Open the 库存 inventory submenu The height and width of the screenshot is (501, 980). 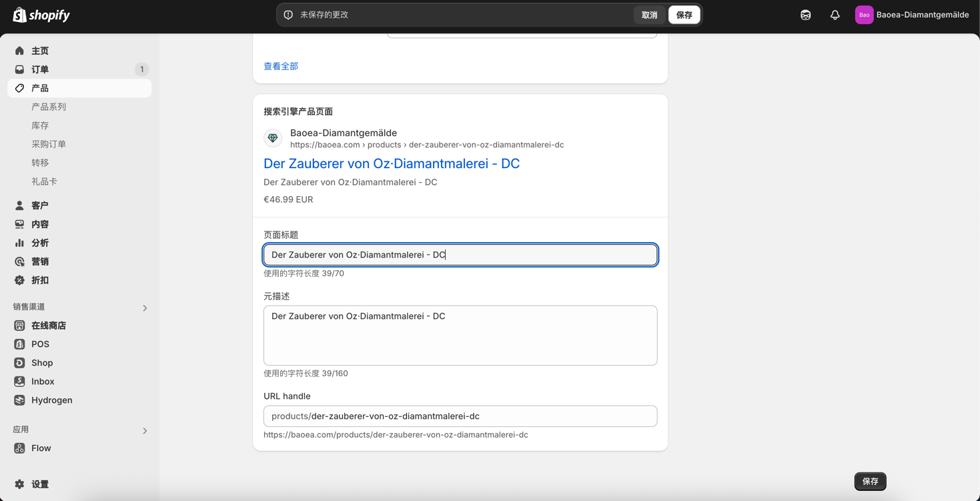tap(40, 125)
